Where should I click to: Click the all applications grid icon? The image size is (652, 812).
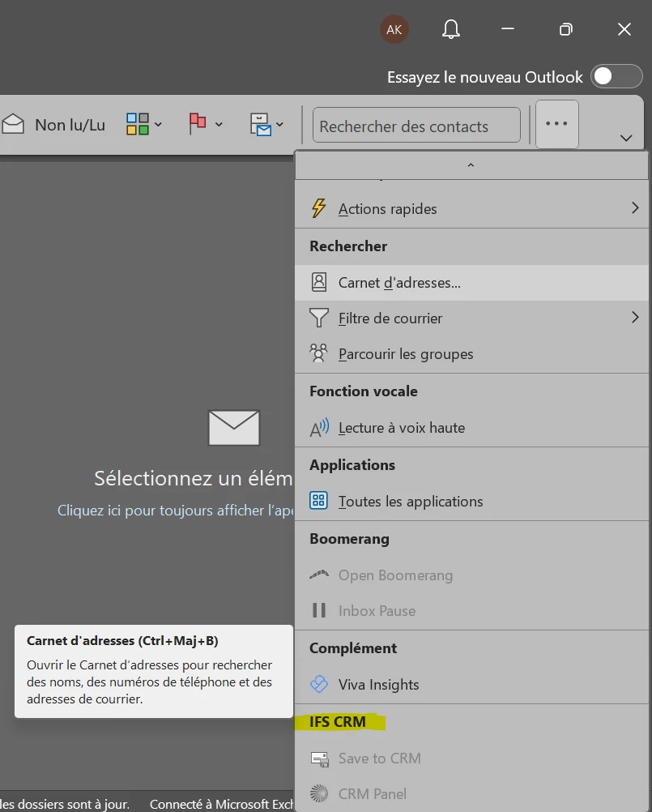pyautogui.click(x=319, y=501)
